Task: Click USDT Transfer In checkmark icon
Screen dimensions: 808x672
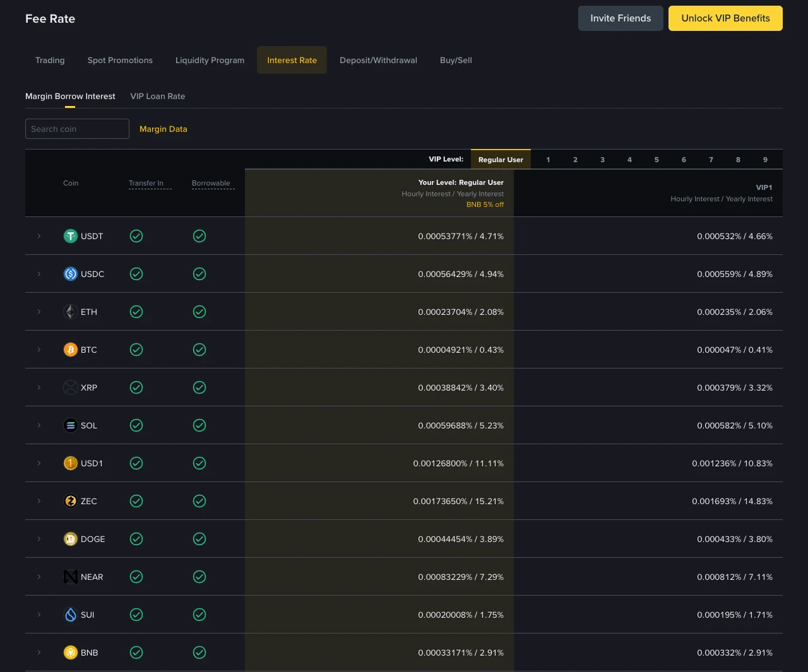Action: 136,236
